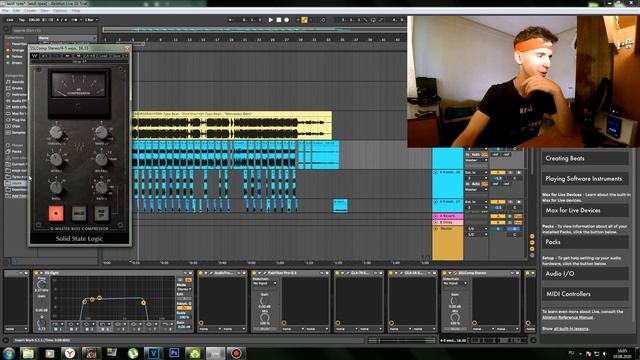
Task: Open the MIDI Controllers help lesson
Action: 585,294
